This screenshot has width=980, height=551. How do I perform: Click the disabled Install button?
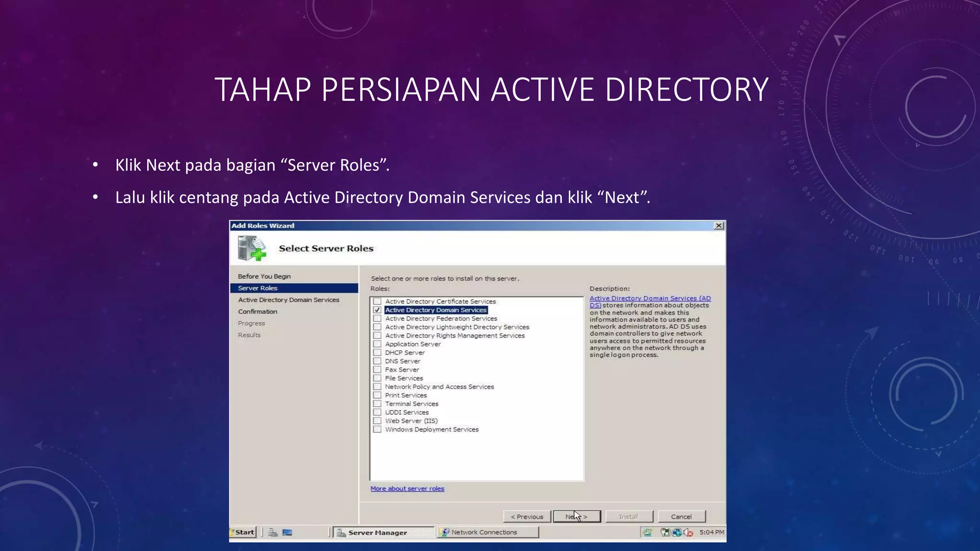point(629,517)
